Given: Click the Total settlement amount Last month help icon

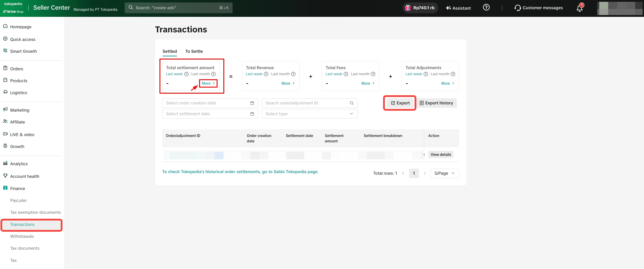Looking at the screenshot, I should (213, 74).
